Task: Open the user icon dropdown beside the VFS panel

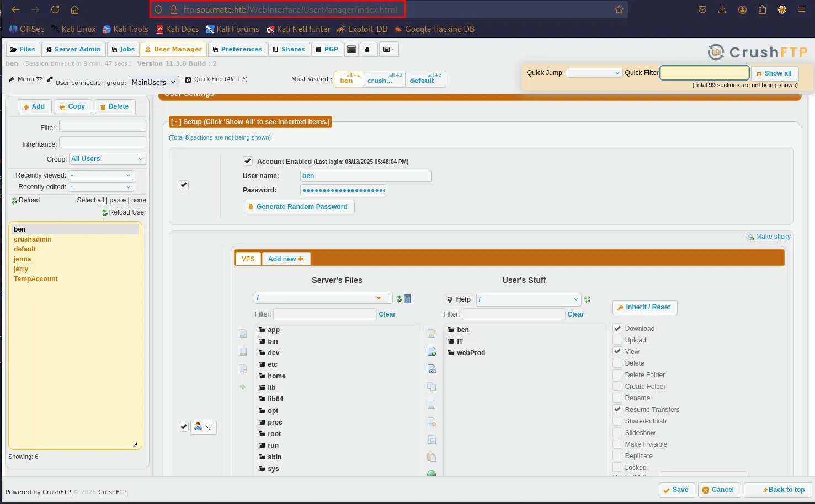Action: (x=203, y=427)
